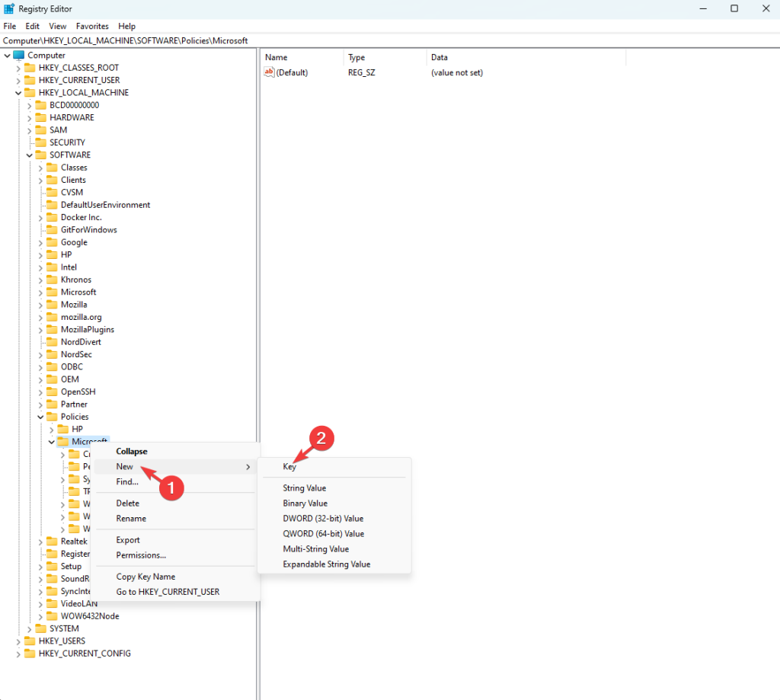Image resolution: width=780 pixels, height=700 pixels.
Task: Click the SAM folder icon
Action: click(x=41, y=129)
